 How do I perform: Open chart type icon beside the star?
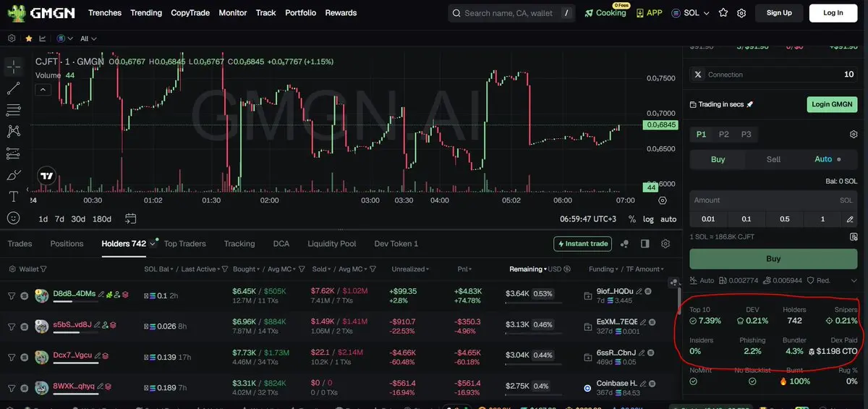pos(42,38)
